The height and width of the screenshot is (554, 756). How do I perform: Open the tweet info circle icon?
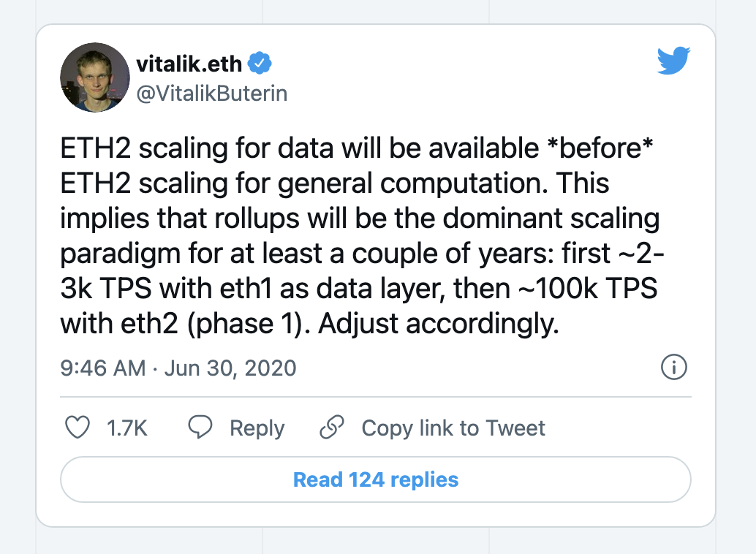pyautogui.click(x=673, y=368)
